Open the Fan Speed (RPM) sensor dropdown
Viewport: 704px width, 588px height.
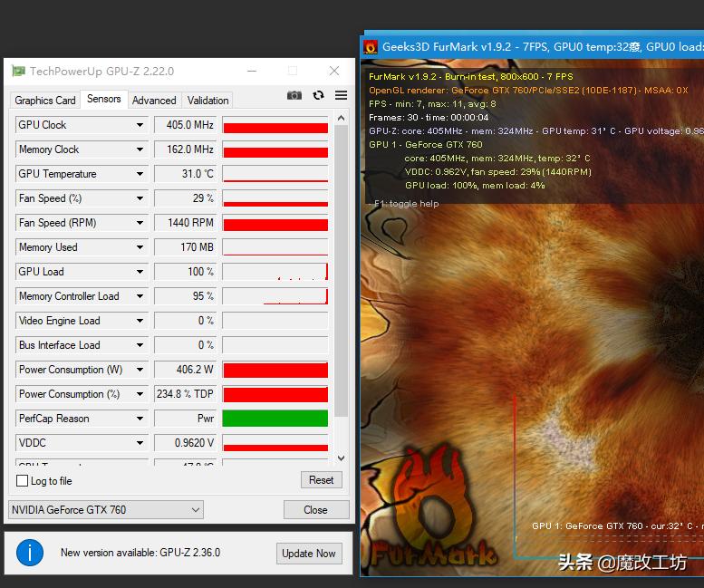pos(140,223)
